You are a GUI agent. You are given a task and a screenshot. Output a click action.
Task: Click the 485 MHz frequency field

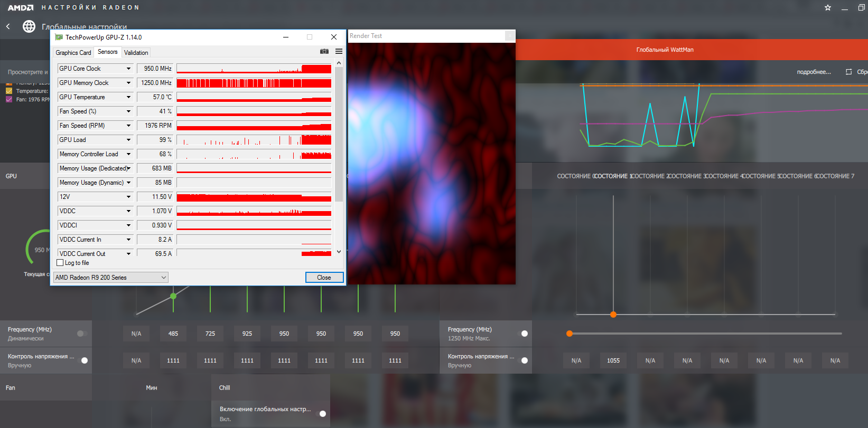point(173,334)
